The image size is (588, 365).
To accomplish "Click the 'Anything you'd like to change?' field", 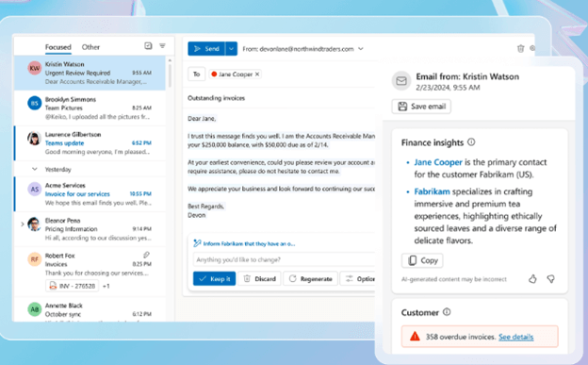I will (284, 259).
